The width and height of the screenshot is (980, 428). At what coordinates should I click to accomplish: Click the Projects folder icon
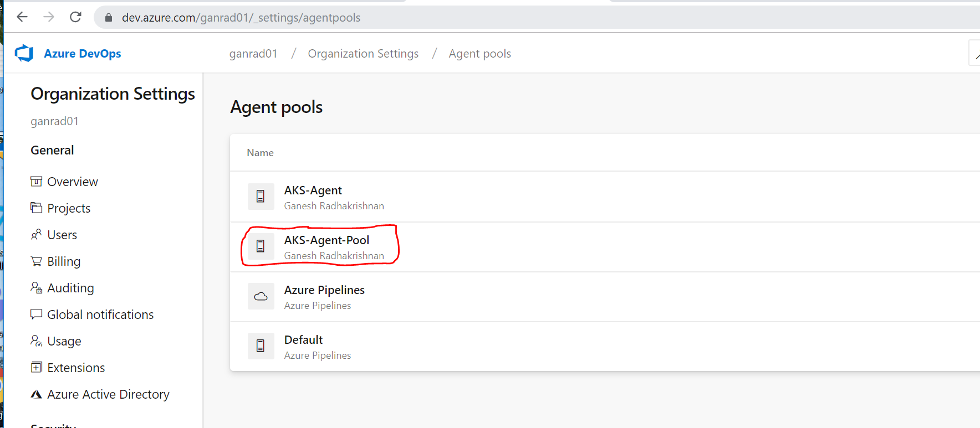[37, 208]
